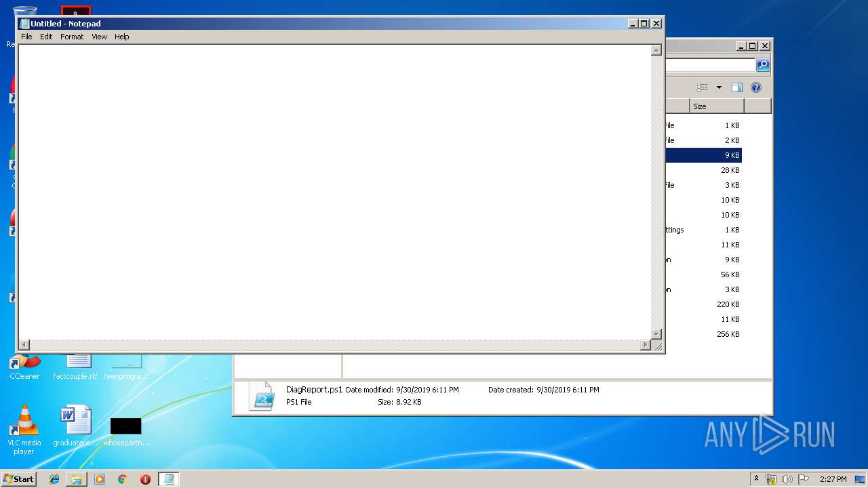Launch Windows Media Player from taskbar
This screenshot has width=868, height=488.
tap(100, 479)
